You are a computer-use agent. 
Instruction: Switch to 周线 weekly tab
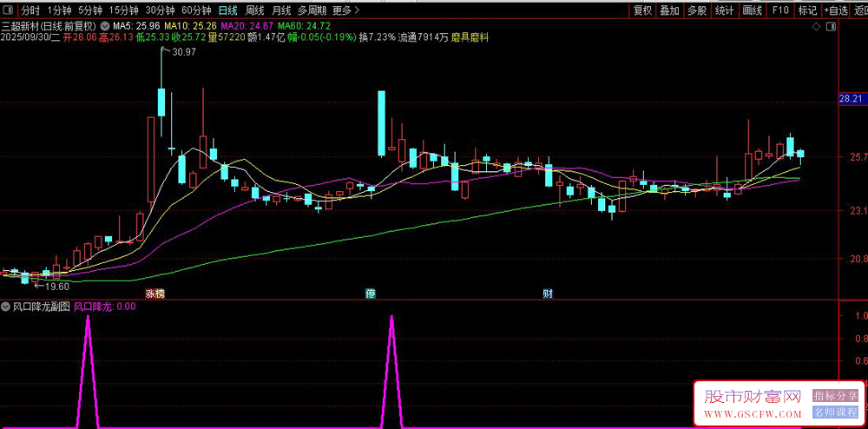coord(254,10)
